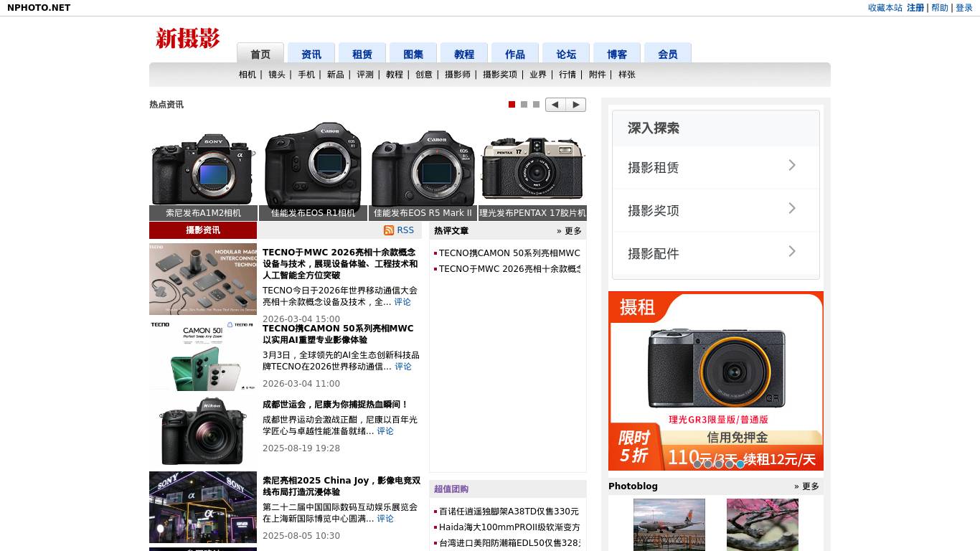Expand the 摄影租赁 chevron item
The height and width of the screenshot is (551, 980).
[792, 166]
